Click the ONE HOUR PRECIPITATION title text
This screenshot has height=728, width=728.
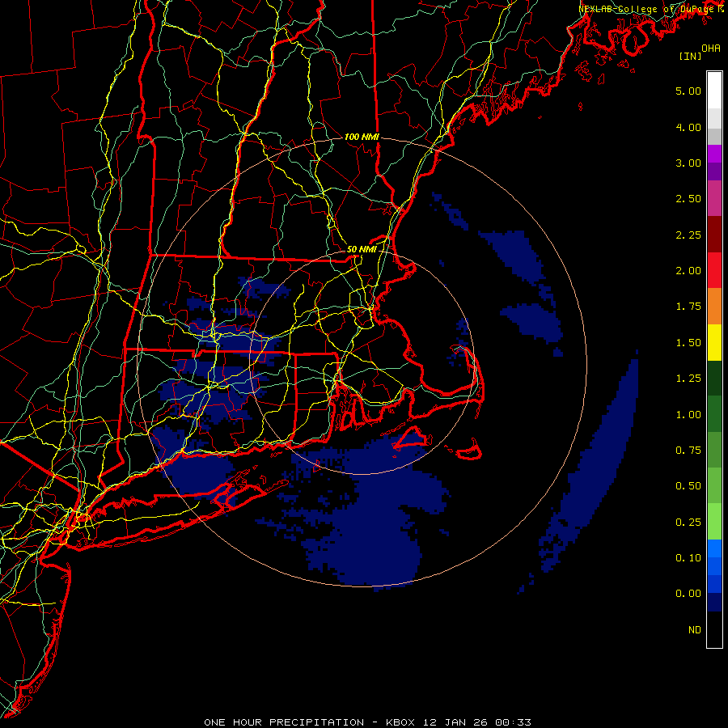pyautogui.click(x=284, y=722)
